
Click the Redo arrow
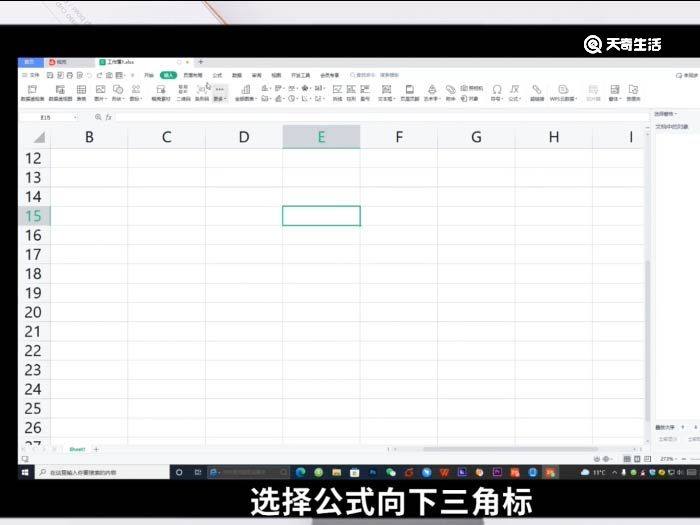(x=99, y=75)
